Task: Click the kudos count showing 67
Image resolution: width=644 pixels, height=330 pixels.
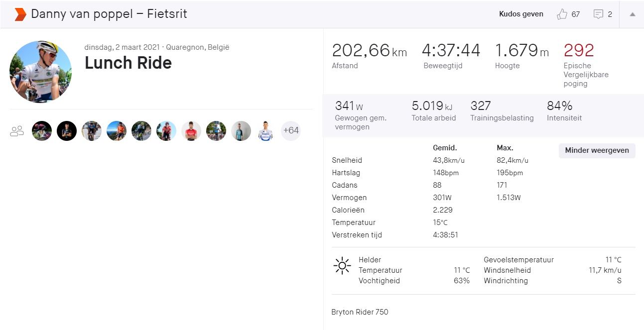Action: [576, 15]
